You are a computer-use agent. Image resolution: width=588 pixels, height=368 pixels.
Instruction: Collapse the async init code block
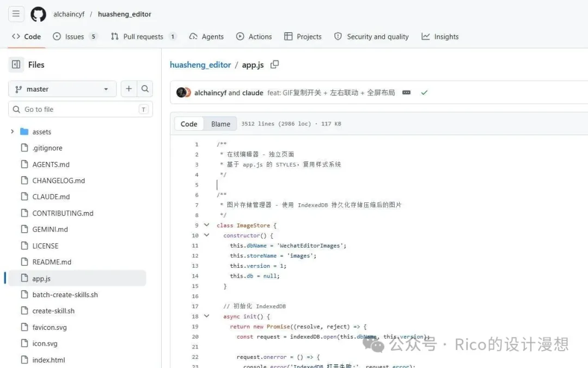(x=207, y=316)
